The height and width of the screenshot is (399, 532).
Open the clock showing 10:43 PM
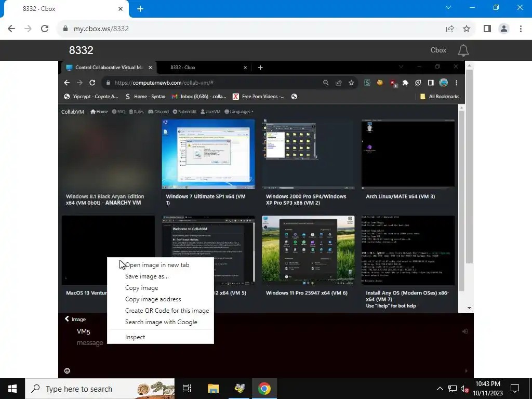click(488, 389)
